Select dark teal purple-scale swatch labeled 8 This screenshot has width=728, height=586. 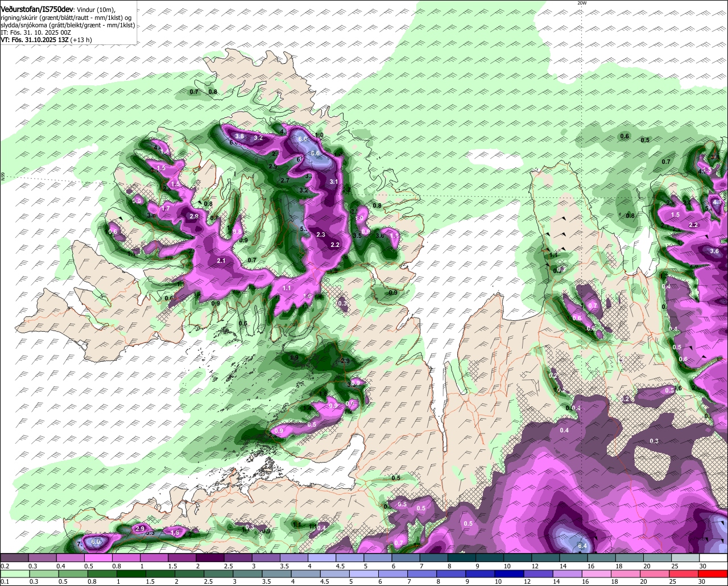pos(462,558)
